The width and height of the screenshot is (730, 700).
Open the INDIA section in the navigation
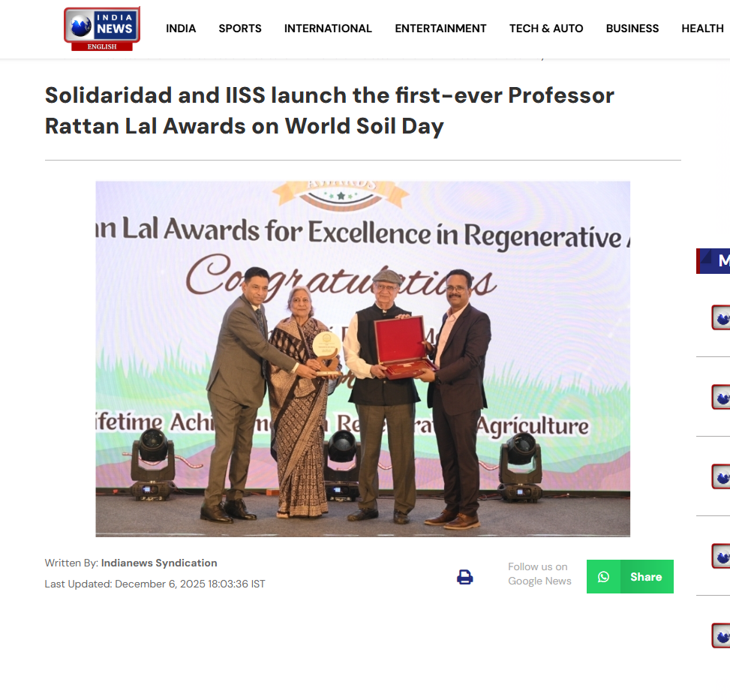[181, 29]
